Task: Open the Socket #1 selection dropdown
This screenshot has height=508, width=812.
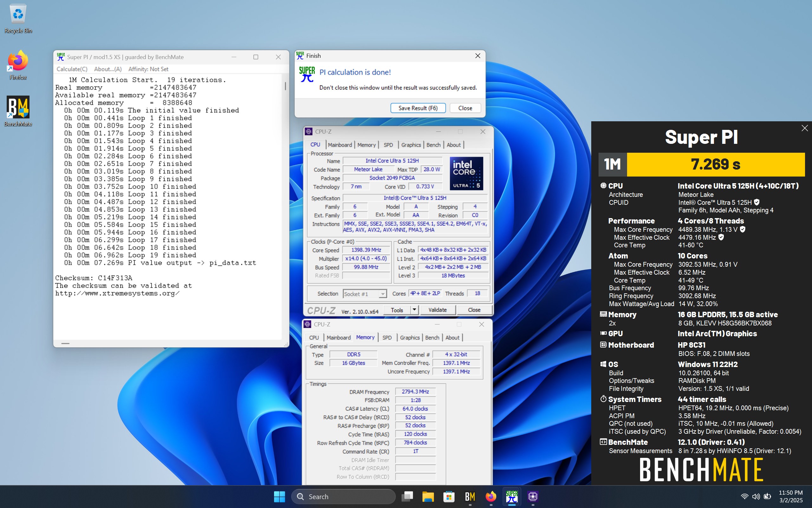Action: [365, 294]
